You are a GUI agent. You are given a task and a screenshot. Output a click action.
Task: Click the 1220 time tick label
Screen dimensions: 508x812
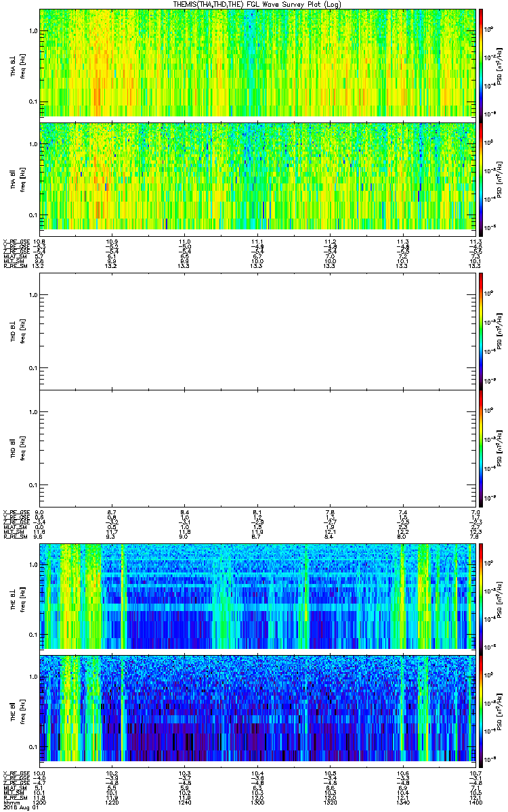tap(112, 802)
